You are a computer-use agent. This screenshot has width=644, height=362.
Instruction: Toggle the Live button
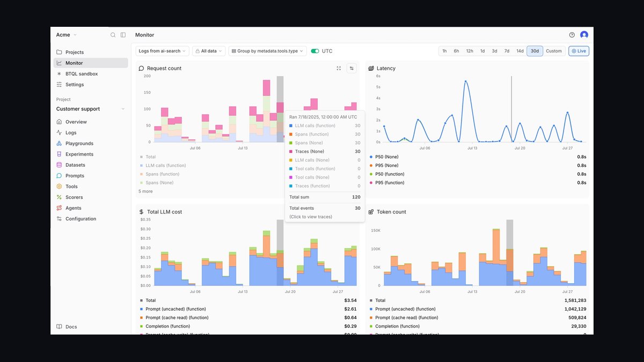579,51
